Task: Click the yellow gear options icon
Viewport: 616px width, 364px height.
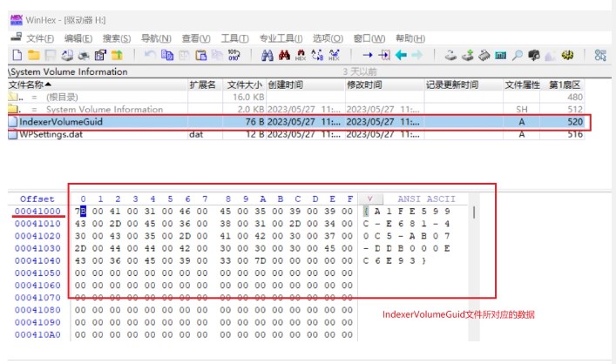Action: pos(567,56)
